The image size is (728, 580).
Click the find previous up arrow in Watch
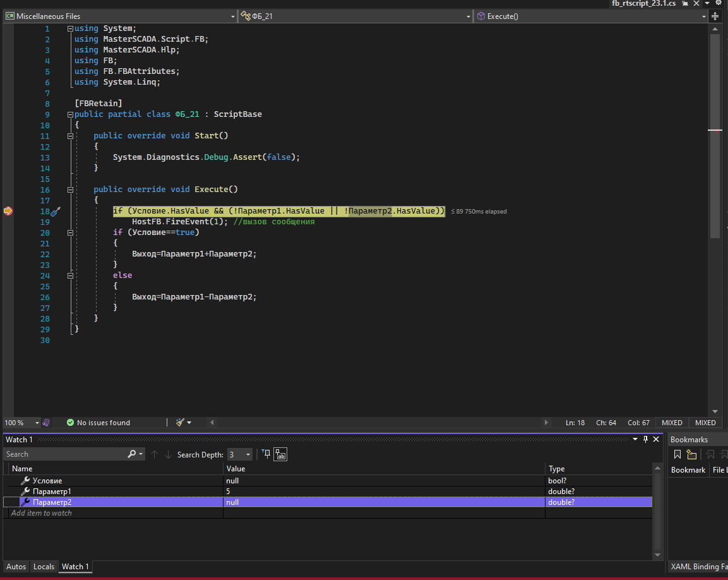click(154, 454)
